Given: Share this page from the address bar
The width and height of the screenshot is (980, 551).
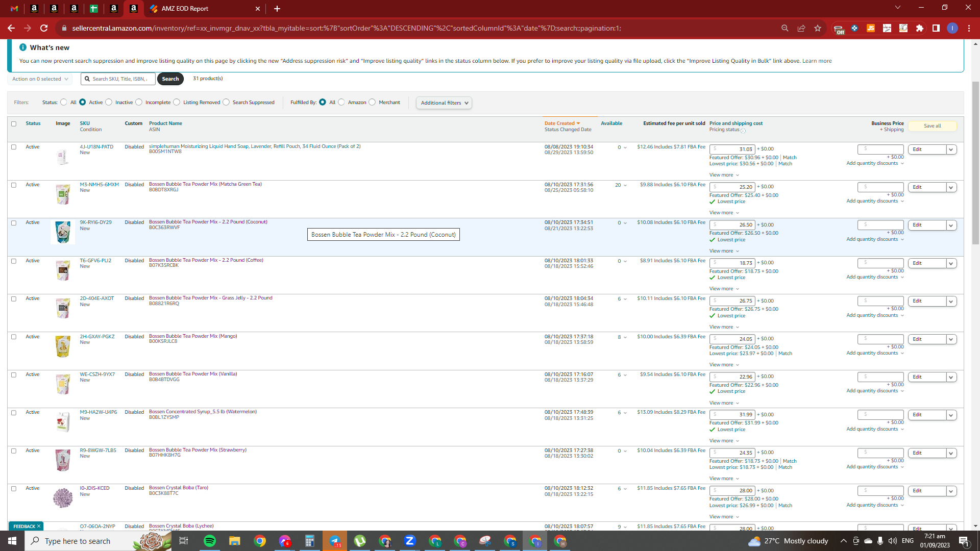Looking at the screenshot, I should tap(801, 28).
